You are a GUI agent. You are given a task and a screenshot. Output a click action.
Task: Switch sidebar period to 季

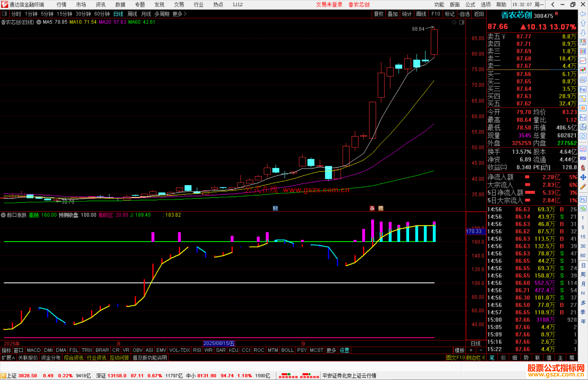pyautogui.click(x=583, y=312)
